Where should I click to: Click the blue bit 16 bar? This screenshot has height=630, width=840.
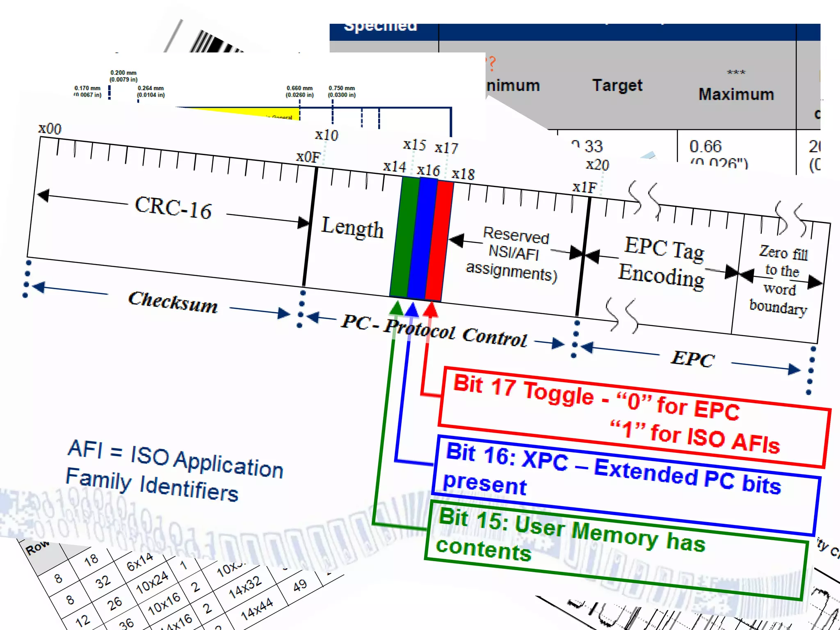(422, 238)
